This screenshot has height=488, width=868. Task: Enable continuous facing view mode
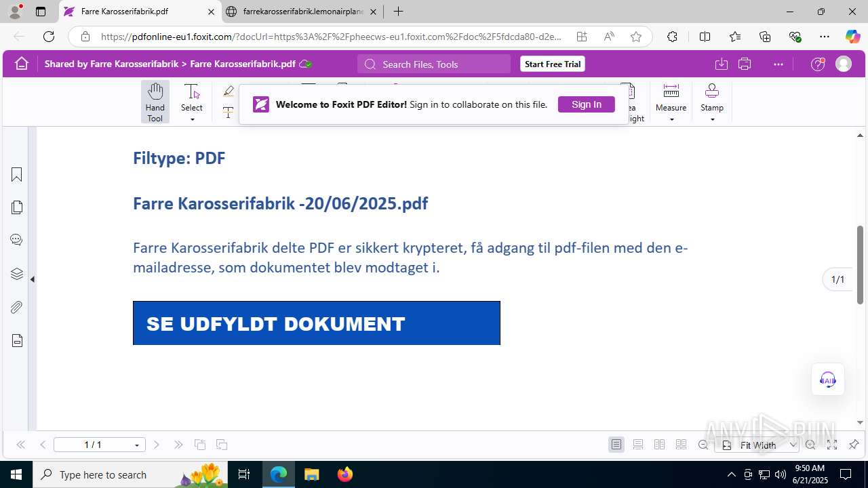(x=681, y=445)
